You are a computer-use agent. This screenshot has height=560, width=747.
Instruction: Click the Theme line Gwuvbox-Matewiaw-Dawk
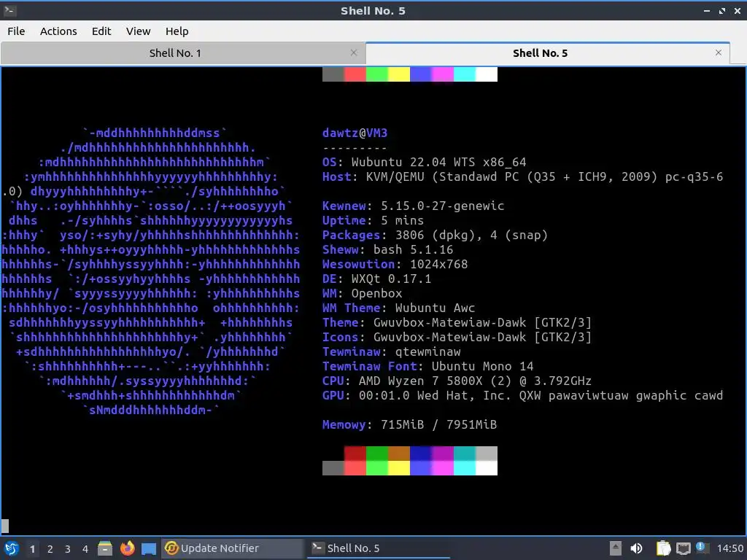[x=457, y=322]
